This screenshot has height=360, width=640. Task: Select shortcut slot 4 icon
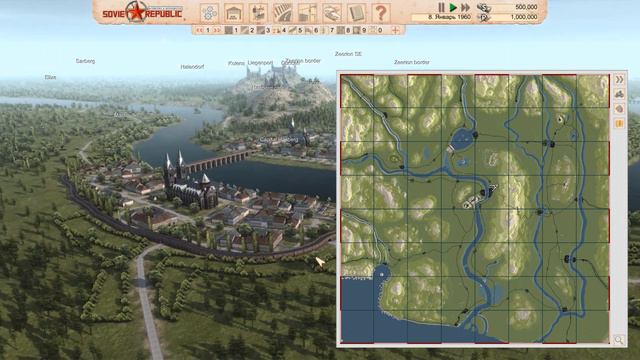277,30
